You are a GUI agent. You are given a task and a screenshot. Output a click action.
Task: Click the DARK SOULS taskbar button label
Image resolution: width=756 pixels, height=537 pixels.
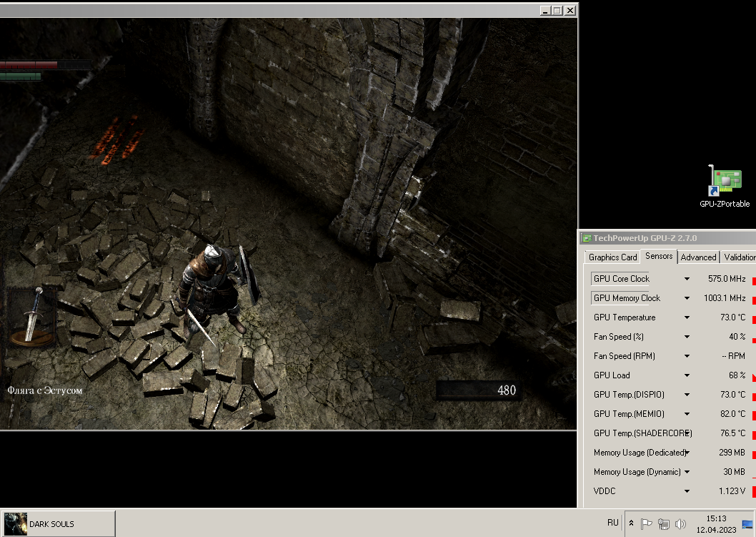tap(51, 524)
